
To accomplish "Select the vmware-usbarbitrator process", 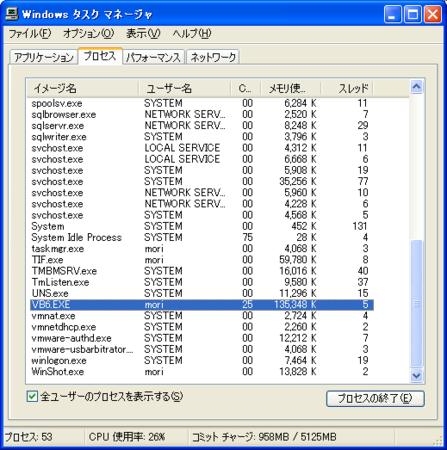I will [x=202, y=349].
